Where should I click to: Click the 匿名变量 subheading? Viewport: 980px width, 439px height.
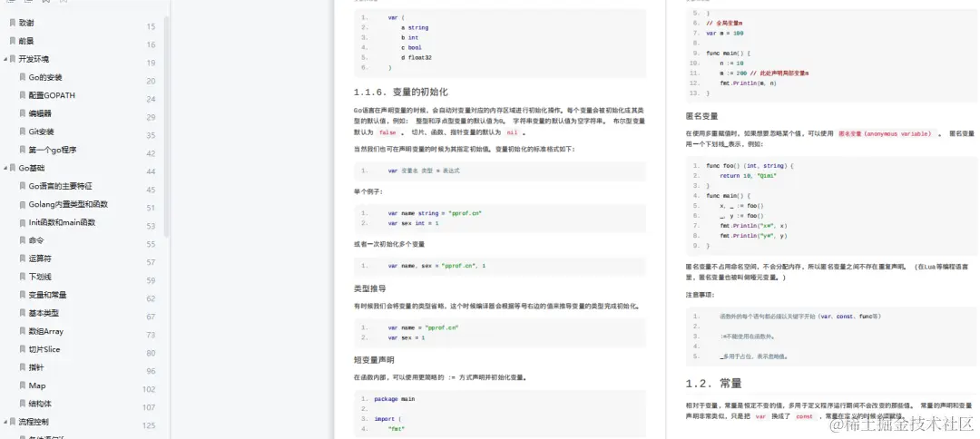pos(701,115)
